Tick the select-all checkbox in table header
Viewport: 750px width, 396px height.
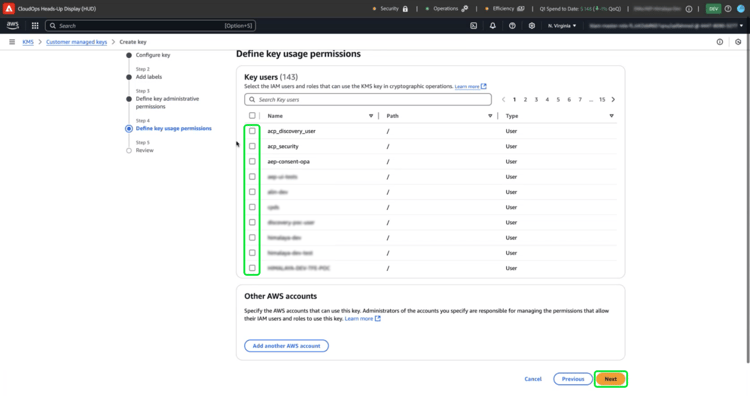coord(252,116)
